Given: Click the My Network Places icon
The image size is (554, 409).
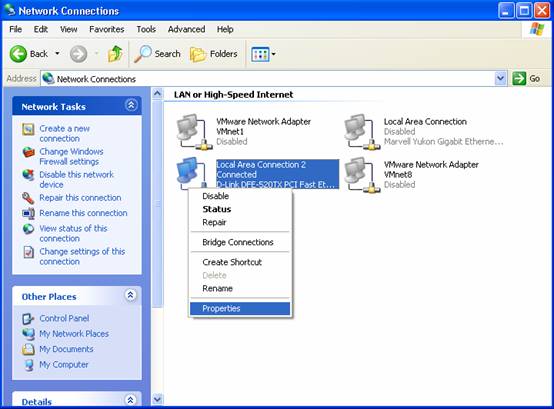Looking at the screenshot, I should (28, 334).
